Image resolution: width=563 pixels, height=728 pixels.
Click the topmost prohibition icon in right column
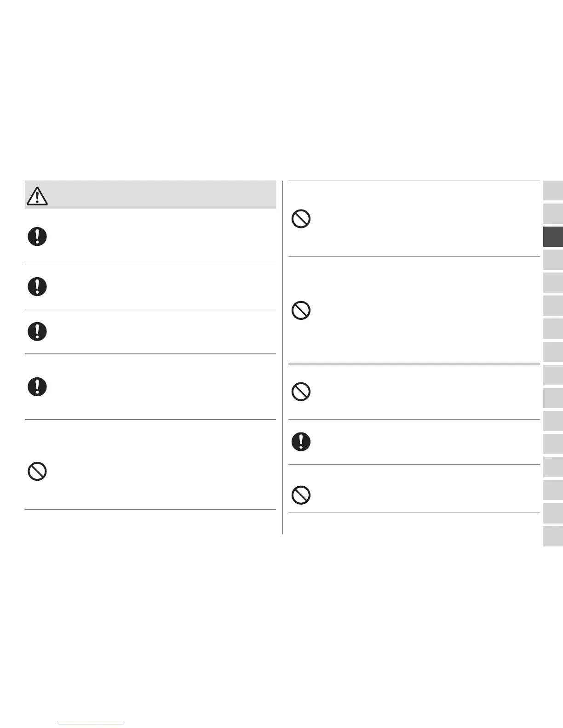point(301,219)
